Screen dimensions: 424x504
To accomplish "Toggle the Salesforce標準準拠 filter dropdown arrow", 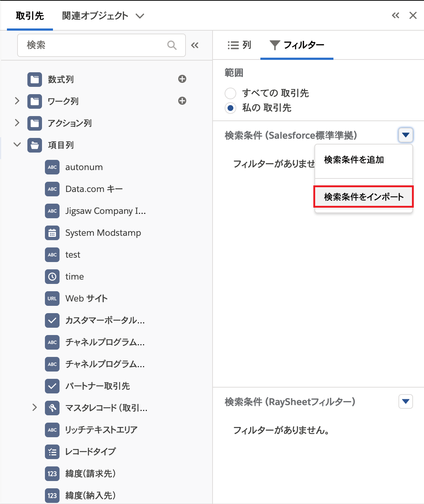I will (405, 135).
